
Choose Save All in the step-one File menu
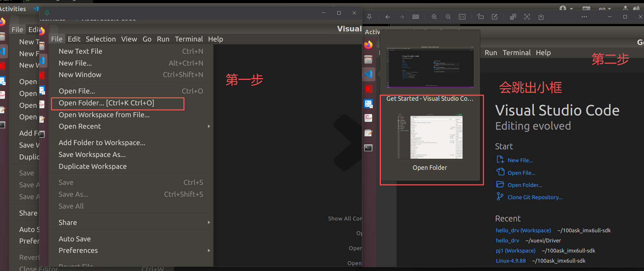coord(131,206)
